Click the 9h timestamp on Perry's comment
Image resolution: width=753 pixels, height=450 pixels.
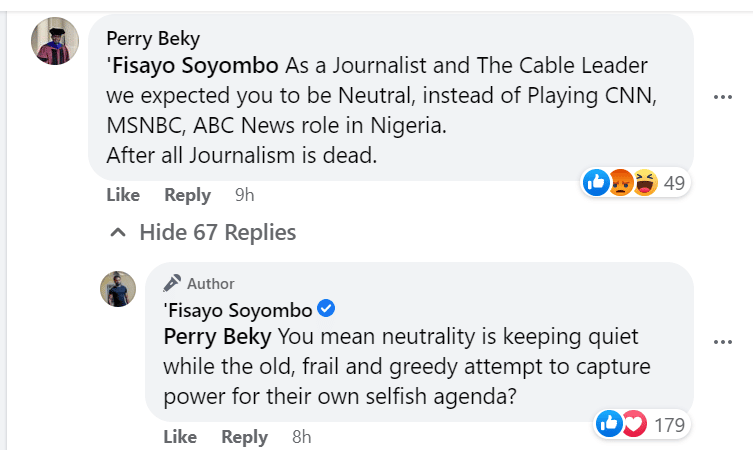[244, 195]
